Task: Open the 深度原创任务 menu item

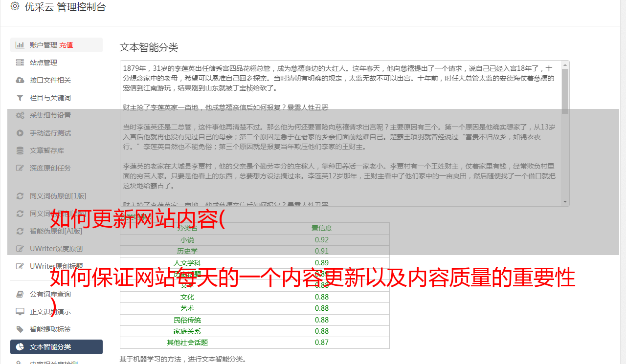Action: pos(50,168)
